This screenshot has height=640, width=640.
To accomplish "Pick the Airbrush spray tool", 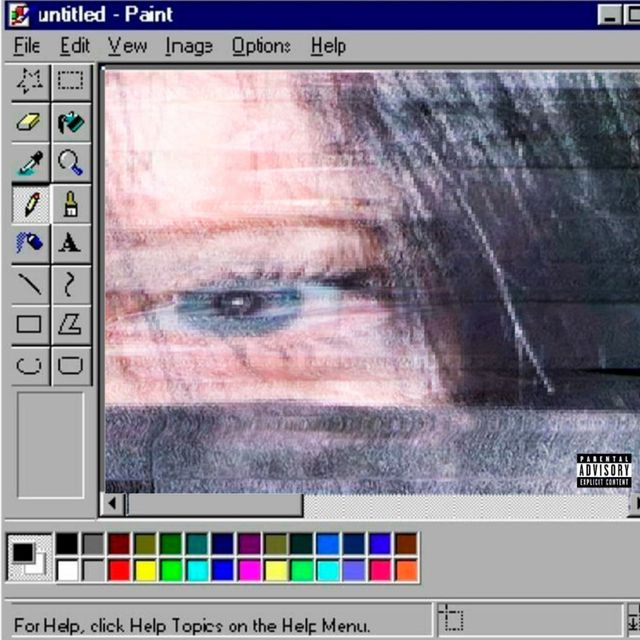I will tap(30, 244).
